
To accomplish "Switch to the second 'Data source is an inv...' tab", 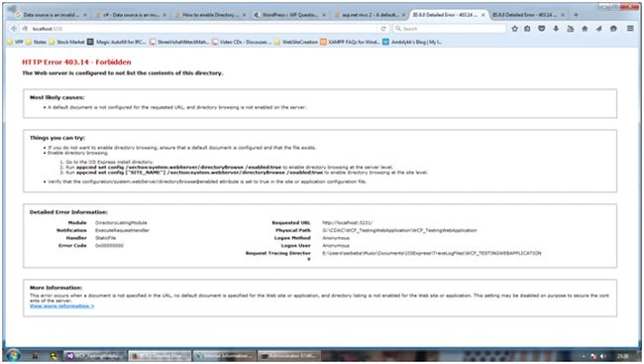I will tap(130, 15).
